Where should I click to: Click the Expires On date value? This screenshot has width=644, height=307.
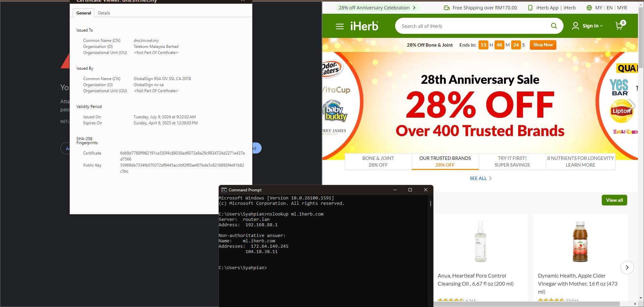pyautogui.click(x=166, y=123)
